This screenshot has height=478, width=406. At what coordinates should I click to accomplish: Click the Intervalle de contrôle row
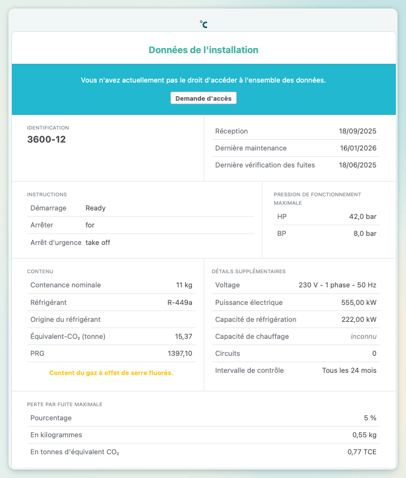click(296, 370)
